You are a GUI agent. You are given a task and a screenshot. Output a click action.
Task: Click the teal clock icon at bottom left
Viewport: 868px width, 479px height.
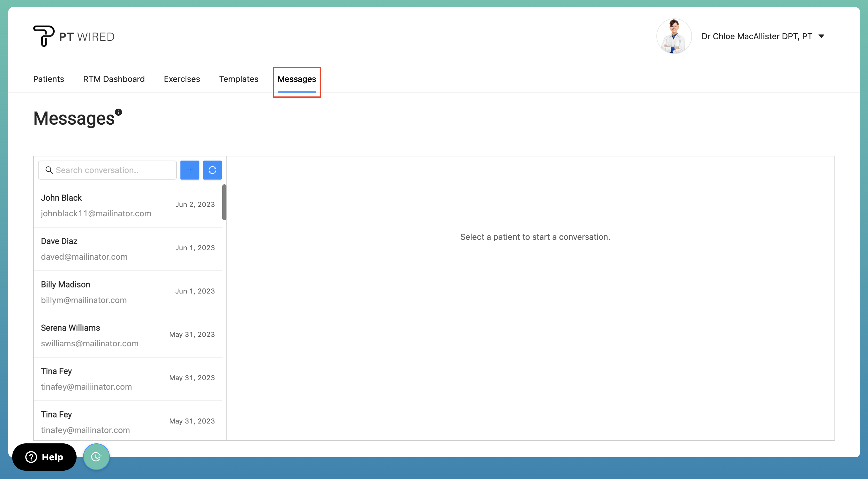pyautogui.click(x=96, y=457)
